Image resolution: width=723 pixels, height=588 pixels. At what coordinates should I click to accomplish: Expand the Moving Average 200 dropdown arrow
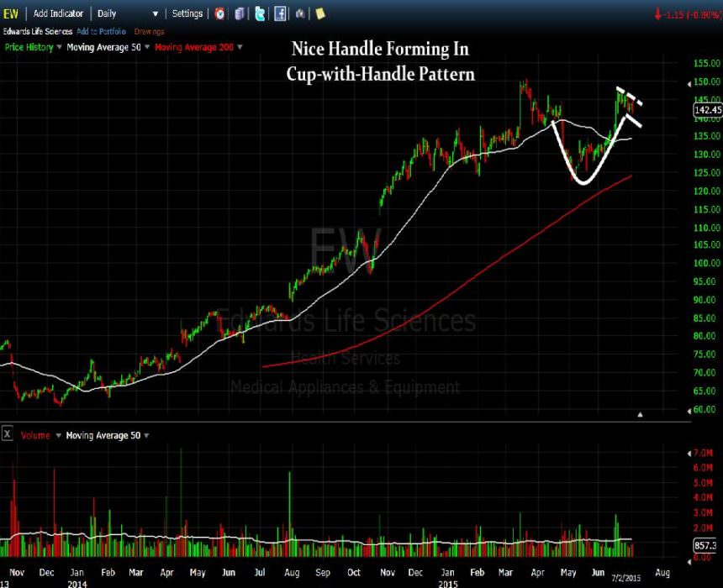coord(240,47)
